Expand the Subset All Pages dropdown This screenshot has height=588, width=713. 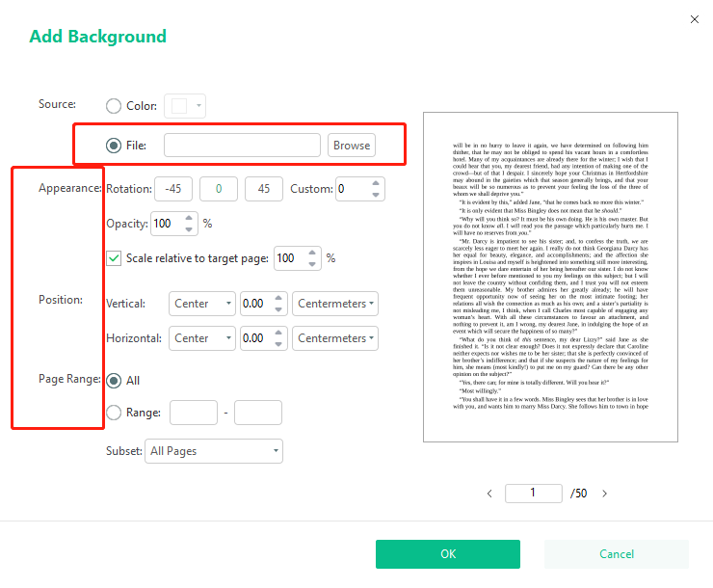[x=214, y=451]
